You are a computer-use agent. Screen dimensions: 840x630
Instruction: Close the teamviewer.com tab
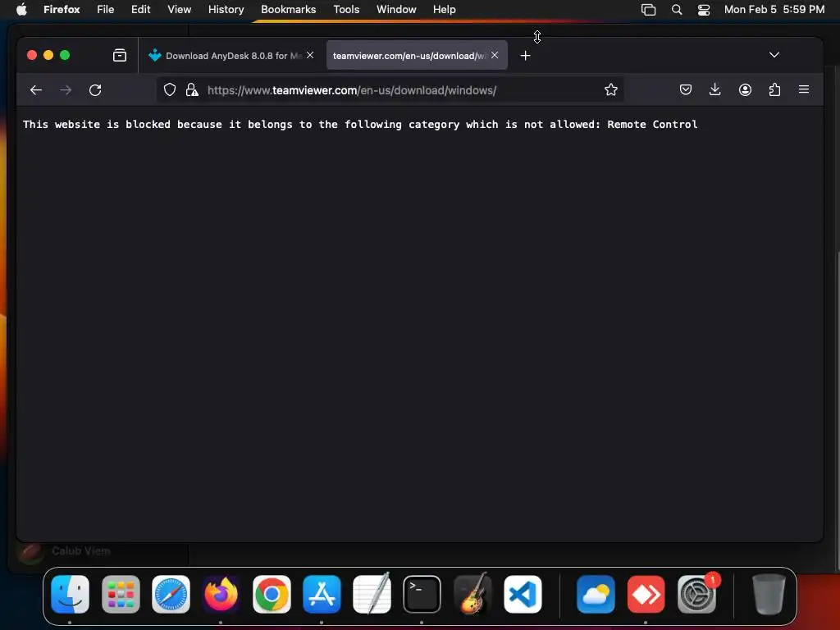[x=495, y=55]
